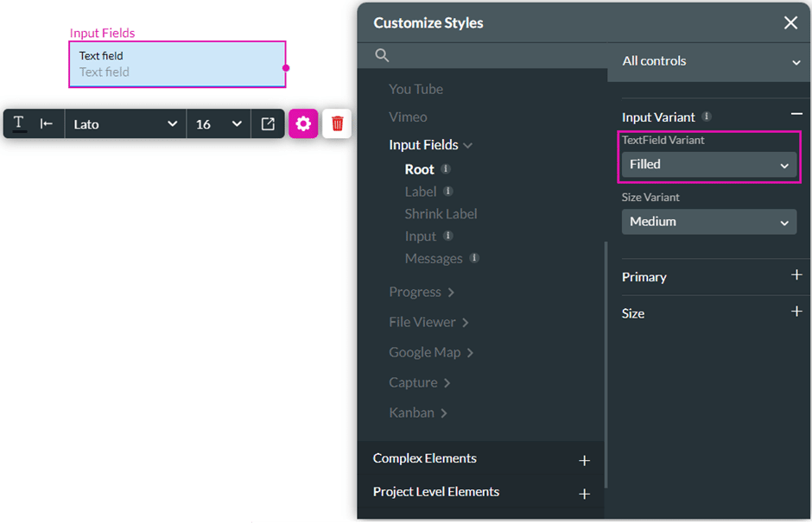Screen dimensions: 812x523
Task: Expand the Primary section
Action: pyautogui.click(x=796, y=275)
